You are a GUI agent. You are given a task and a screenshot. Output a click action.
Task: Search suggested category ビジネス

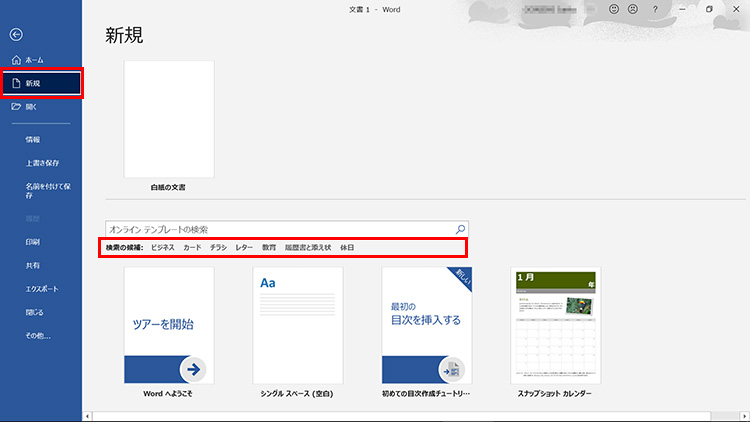pos(163,247)
